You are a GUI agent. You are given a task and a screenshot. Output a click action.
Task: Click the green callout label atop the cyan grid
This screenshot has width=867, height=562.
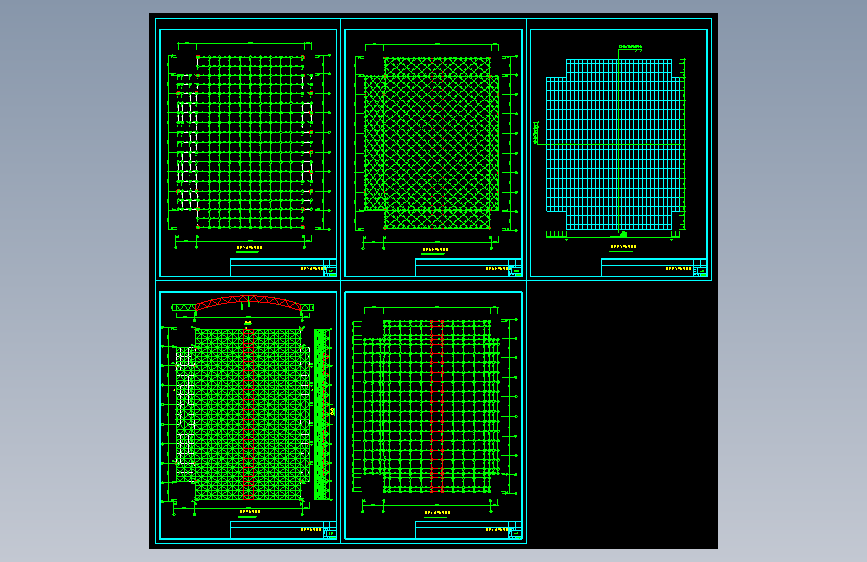click(x=631, y=47)
